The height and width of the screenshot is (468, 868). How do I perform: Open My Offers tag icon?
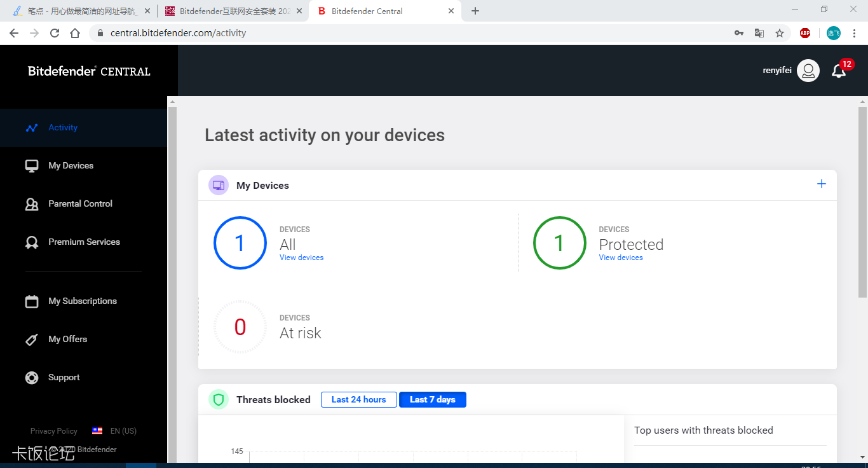pyautogui.click(x=32, y=340)
